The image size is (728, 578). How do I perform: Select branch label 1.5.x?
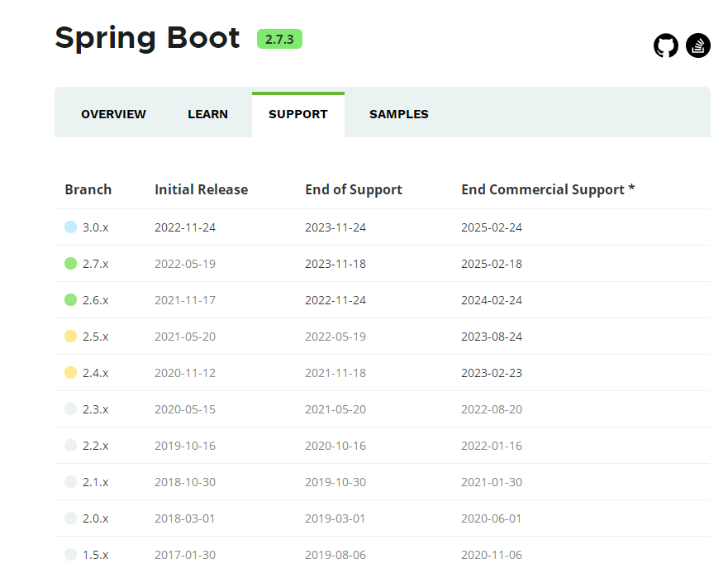[96, 555]
